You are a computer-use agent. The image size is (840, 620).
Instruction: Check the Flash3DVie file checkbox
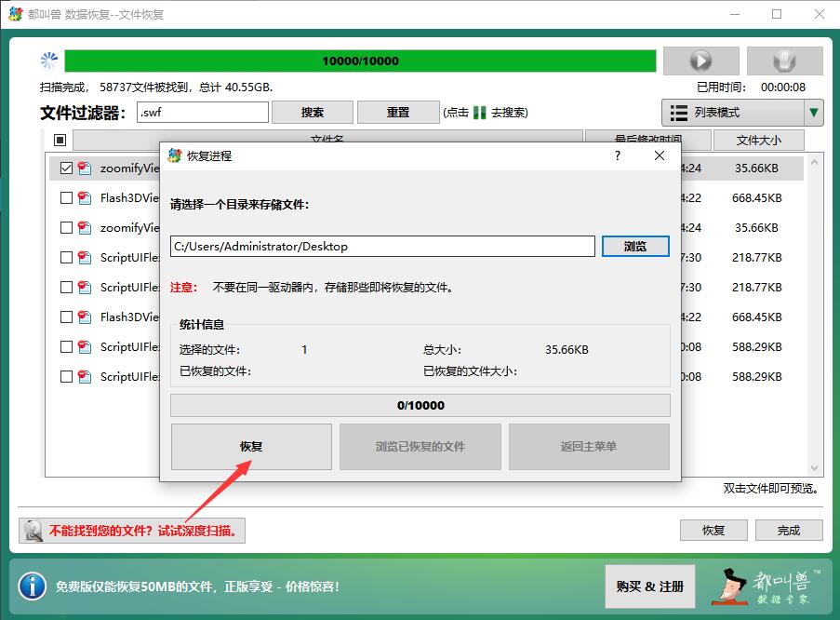pyautogui.click(x=65, y=197)
